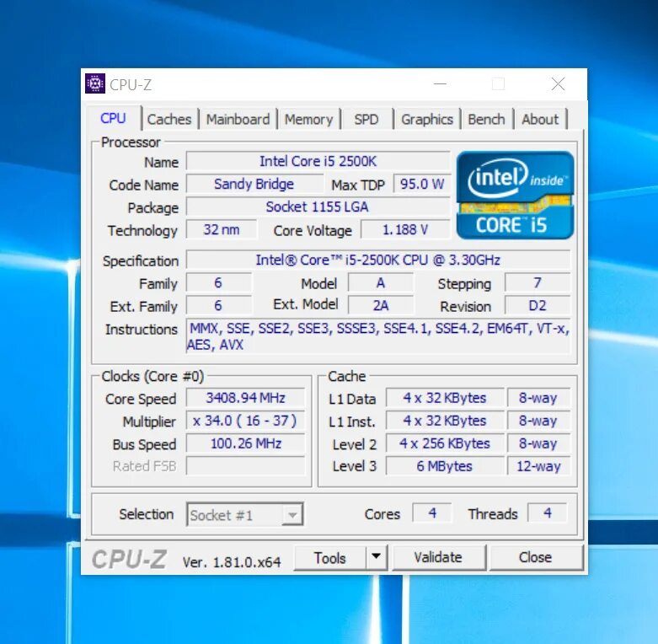Select the CPU tab
The image size is (658, 644).
coord(113,118)
